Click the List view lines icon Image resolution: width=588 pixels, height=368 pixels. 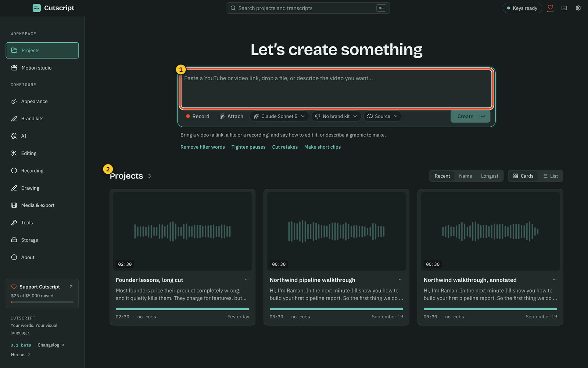point(545,176)
